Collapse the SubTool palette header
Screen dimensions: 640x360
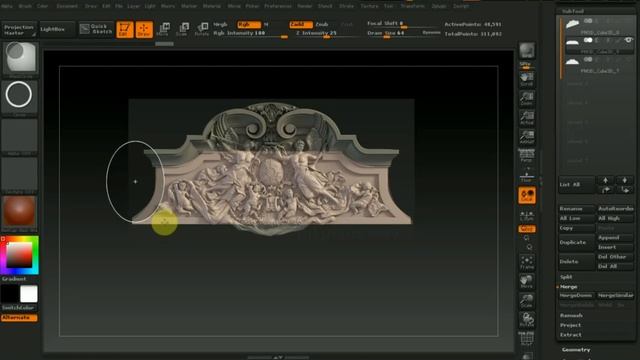click(573, 11)
